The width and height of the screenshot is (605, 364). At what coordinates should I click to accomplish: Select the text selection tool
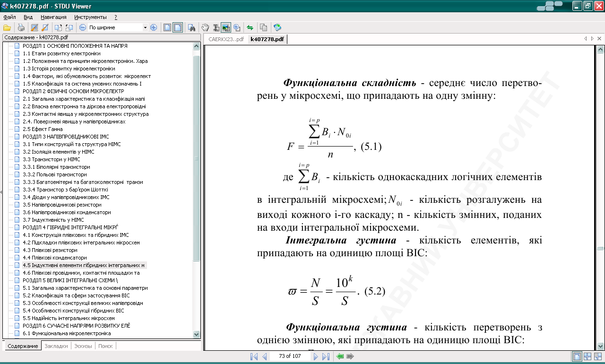pos(216,27)
